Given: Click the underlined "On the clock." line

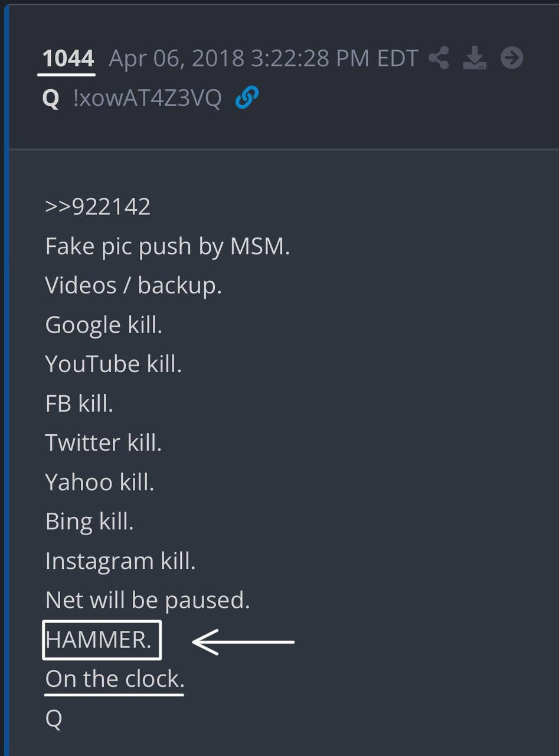Looking at the screenshot, I should click(115, 679).
